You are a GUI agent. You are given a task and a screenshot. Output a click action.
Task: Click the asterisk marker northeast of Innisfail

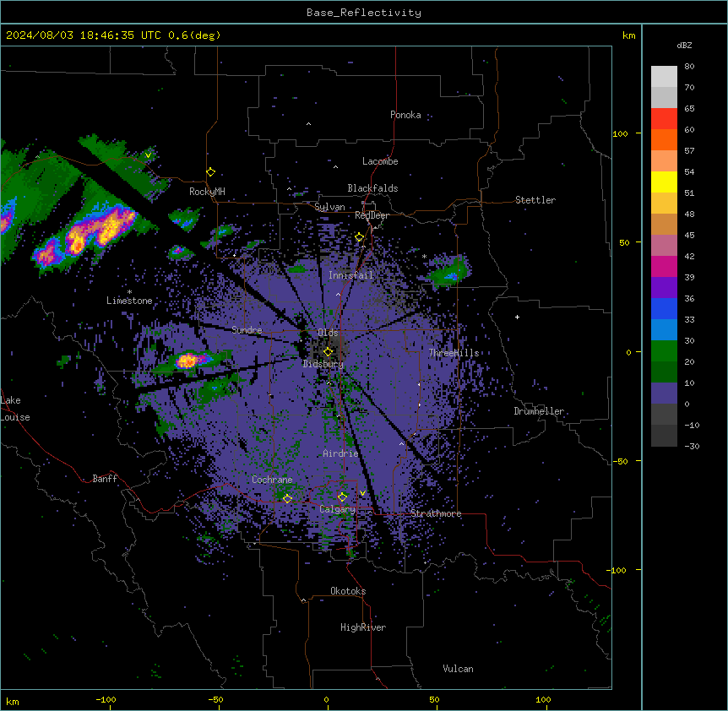tap(424, 256)
